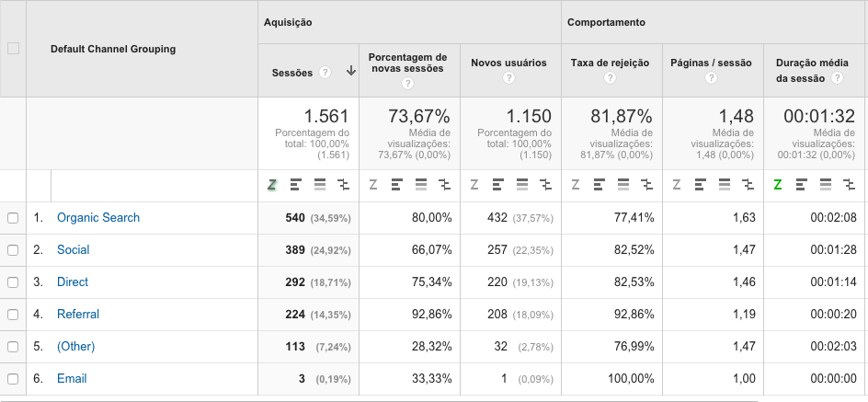Image resolution: width=868 pixels, height=402 pixels.
Task: Click the Email channel link
Action: pos(72,378)
